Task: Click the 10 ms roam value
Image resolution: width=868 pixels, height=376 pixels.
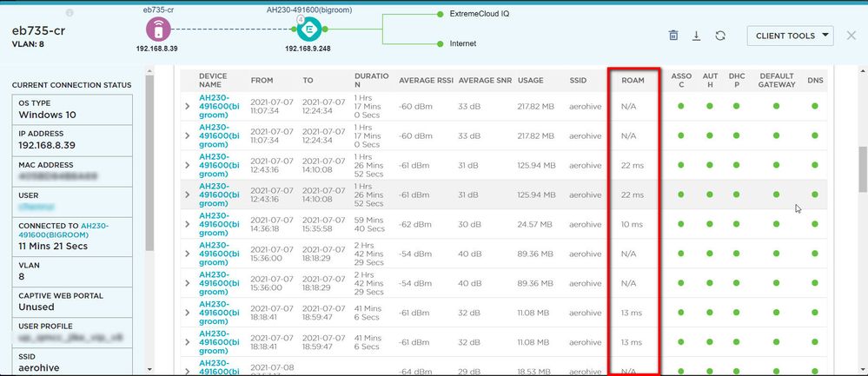Action: 633,224
